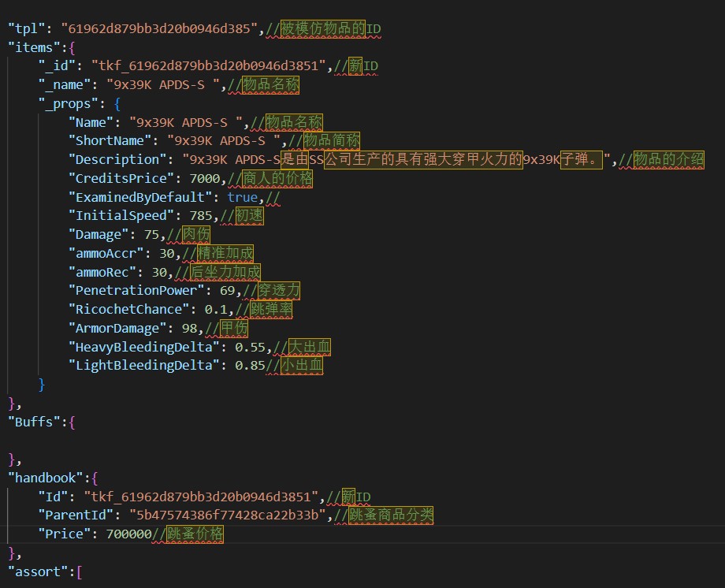
Task: Click the opening bracket after "assort"
Action: click(x=80, y=572)
